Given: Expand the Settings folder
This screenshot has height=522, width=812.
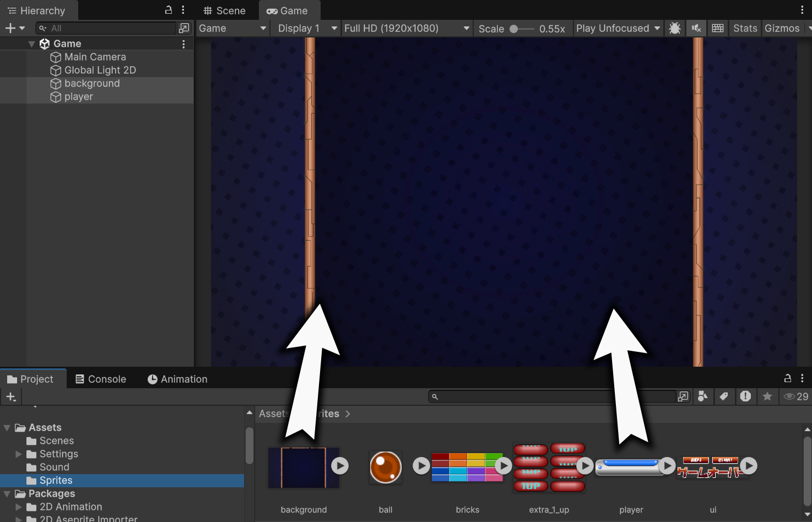Looking at the screenshot, I should click(x=19, y=454).
